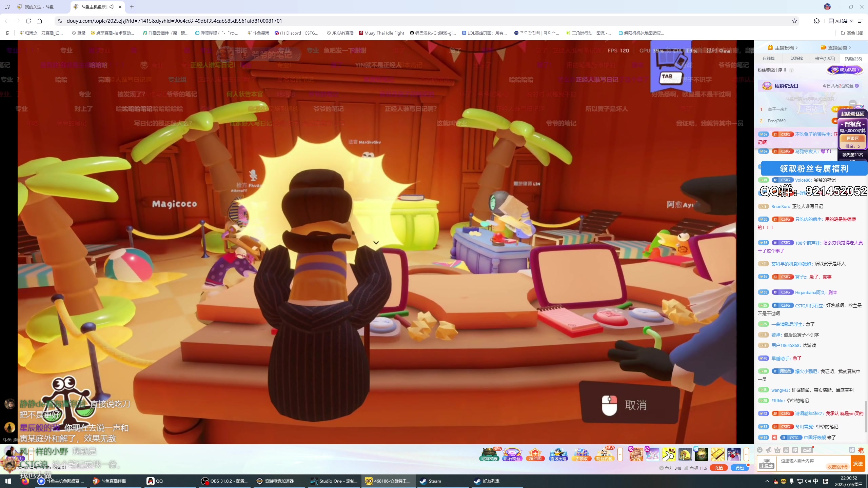The height and width of the screenshot is (488, 868).
Task: Click the browser address bar URL
Action: tap(174, 21)
